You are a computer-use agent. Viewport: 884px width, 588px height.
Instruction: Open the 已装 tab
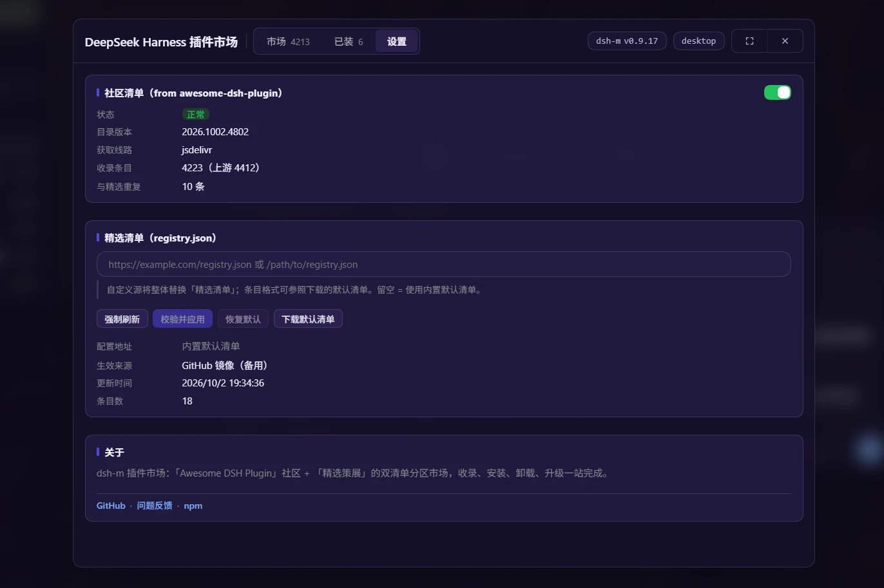tap(349, 42)
